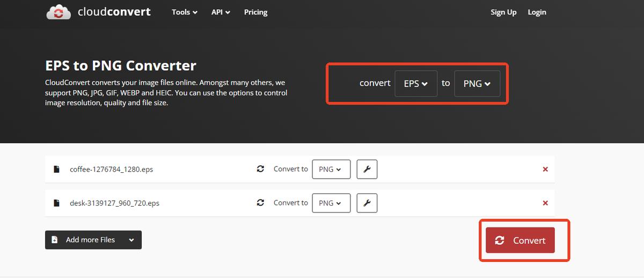Expand PNG format dropdown for desk file
644x278 pixels.
click(x=331, y=203)
